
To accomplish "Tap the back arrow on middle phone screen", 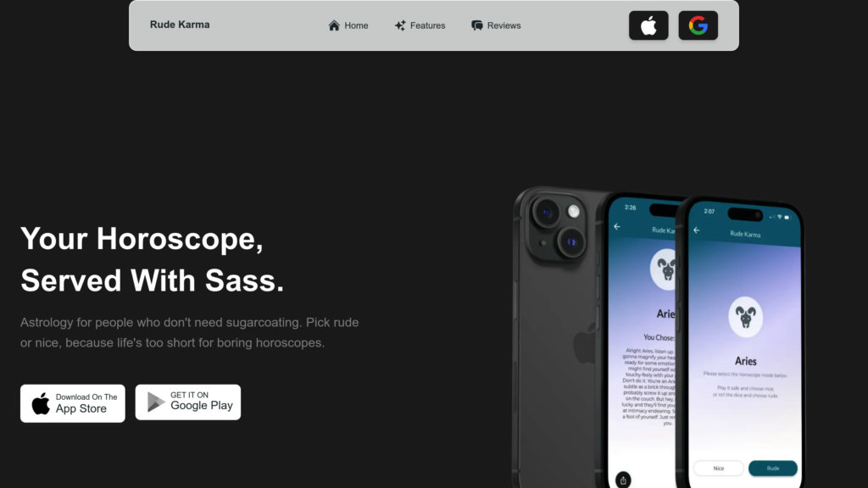I will [617, 226].
